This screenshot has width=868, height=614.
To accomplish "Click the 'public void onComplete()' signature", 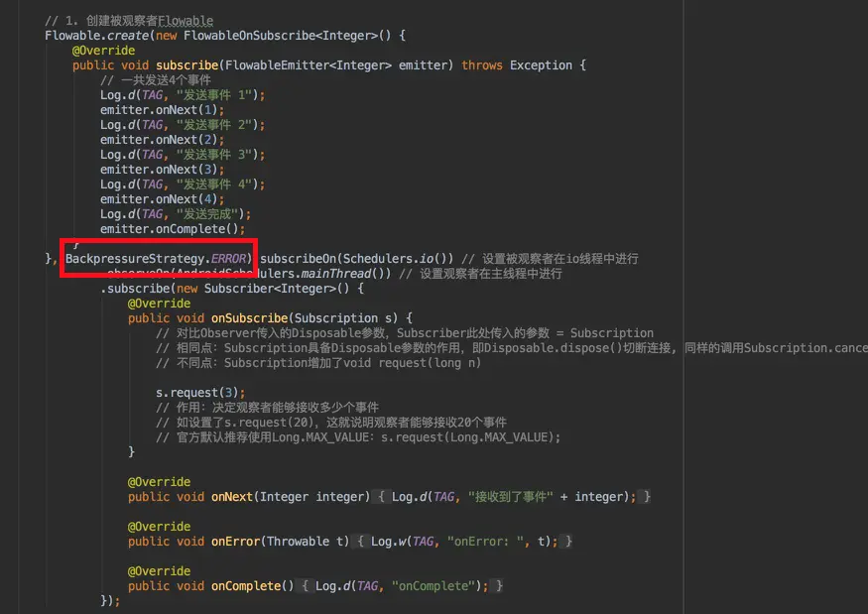I will coord(211,586).
